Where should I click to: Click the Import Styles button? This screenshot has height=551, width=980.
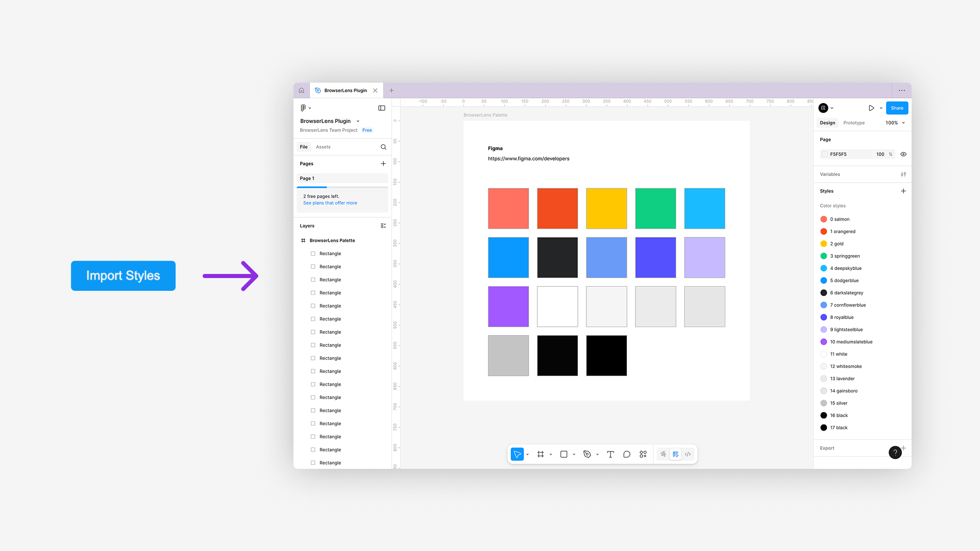click(123, 276)
